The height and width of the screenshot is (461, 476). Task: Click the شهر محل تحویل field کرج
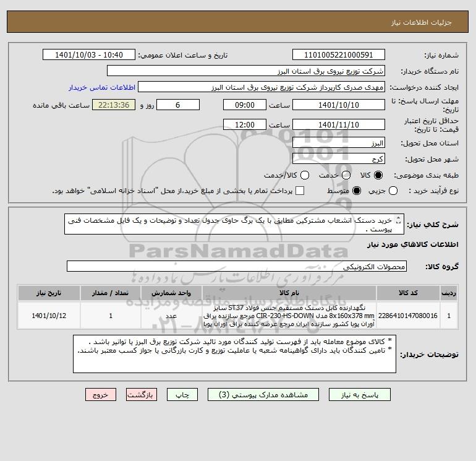point(339,158)
